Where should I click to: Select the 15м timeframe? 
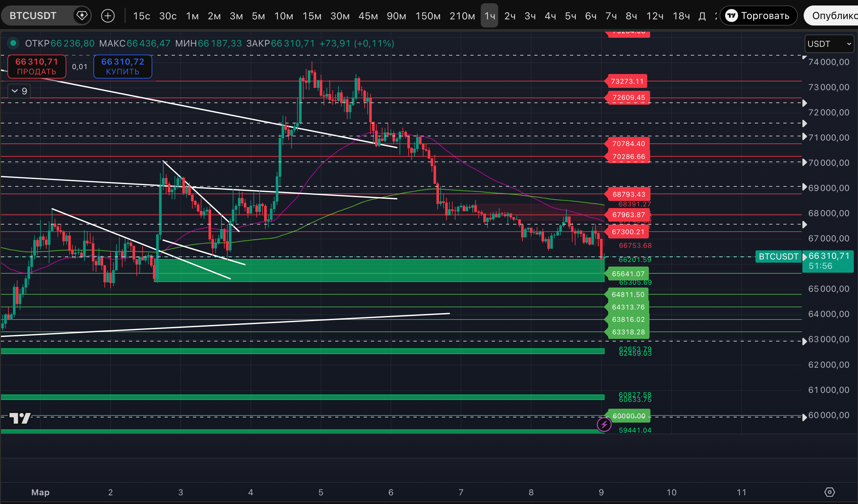pos(312,16)
